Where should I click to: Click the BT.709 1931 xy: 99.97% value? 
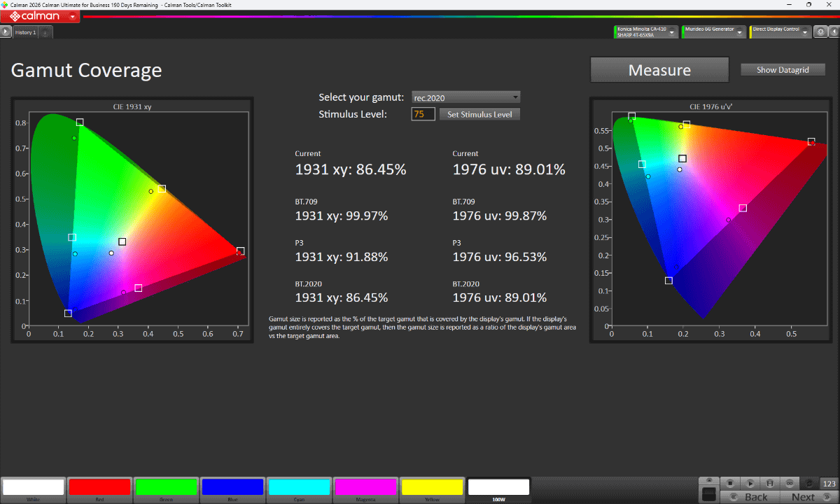pos(342,216)
